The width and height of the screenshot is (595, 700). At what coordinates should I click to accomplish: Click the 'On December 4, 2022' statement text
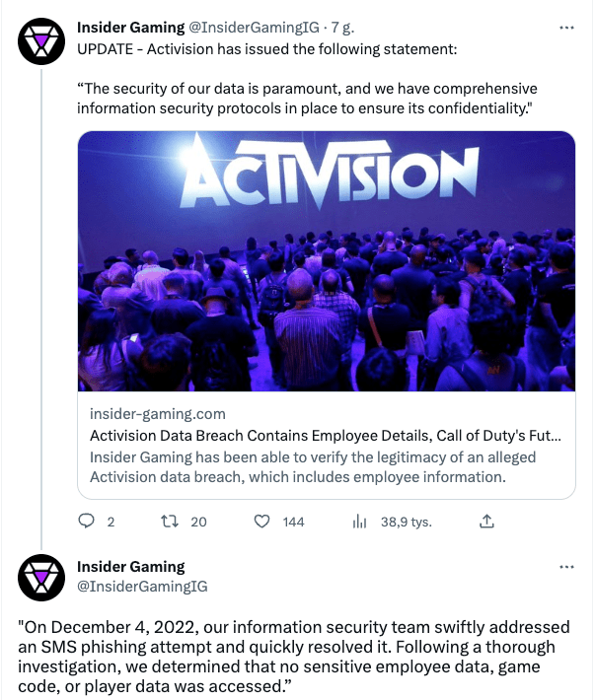(296, 656)
